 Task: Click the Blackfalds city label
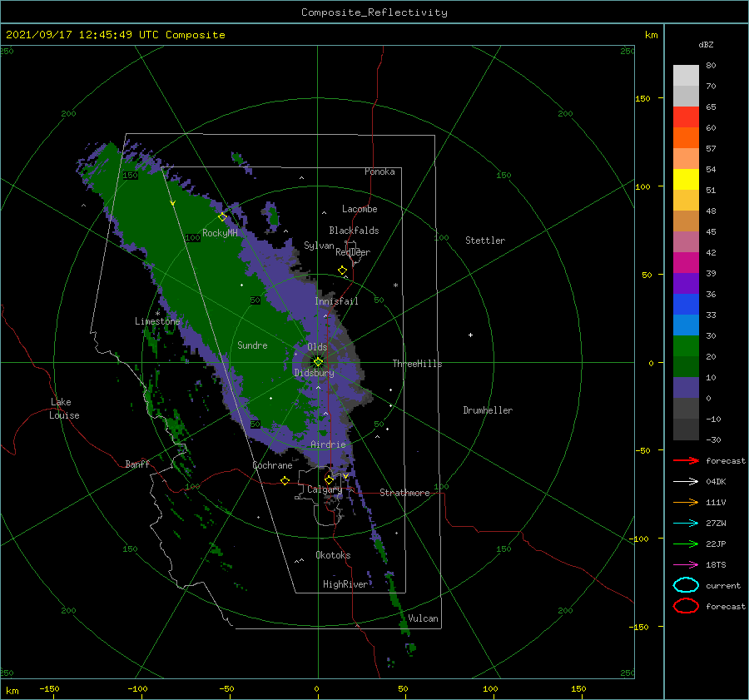point(354,231)
